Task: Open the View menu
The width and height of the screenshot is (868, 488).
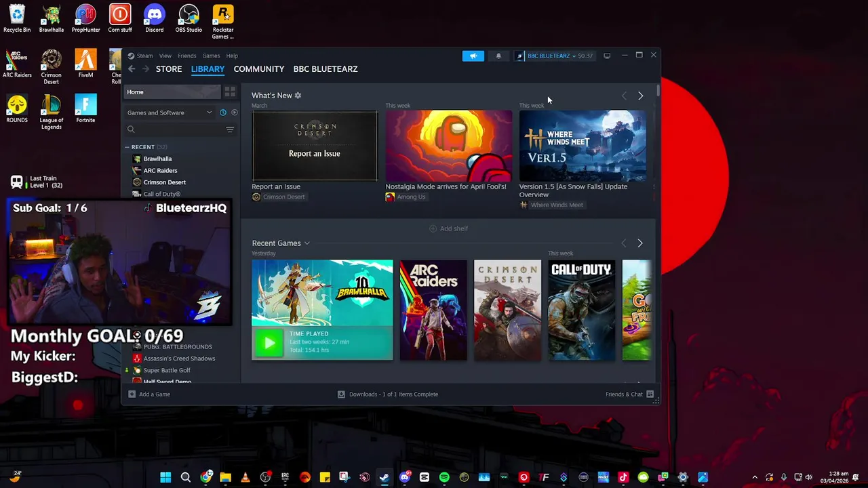Action: (x=165, y=56)
